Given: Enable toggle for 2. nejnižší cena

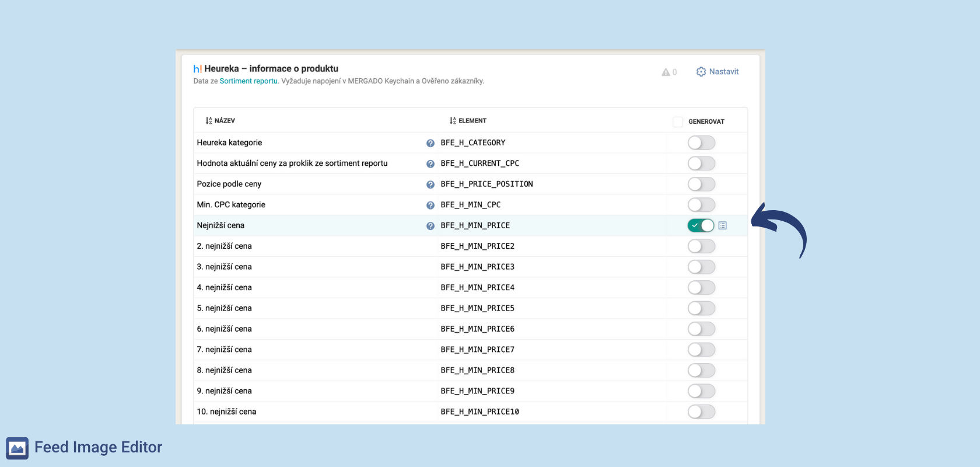Looking at the screenshot, I should point(701,246).
